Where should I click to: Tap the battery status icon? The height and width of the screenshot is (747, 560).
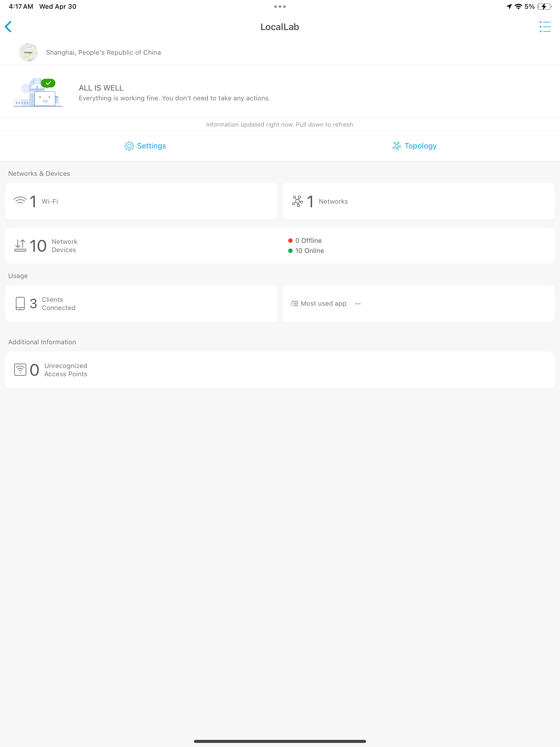[544, 6]
